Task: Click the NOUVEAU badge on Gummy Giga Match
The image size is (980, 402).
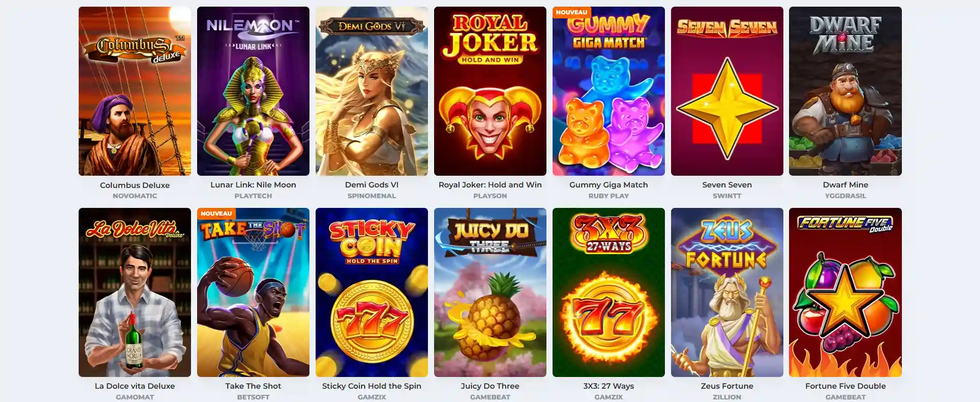Action: click(571, 12)
